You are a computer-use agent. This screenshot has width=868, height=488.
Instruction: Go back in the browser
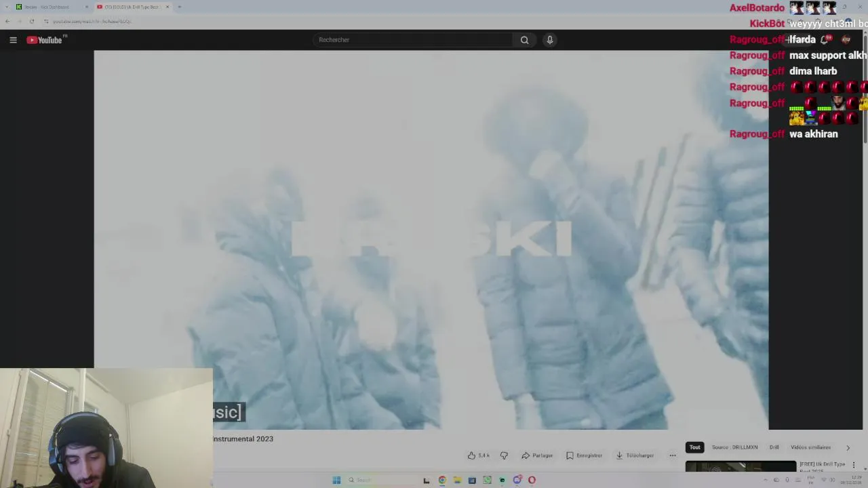[7, 21]
